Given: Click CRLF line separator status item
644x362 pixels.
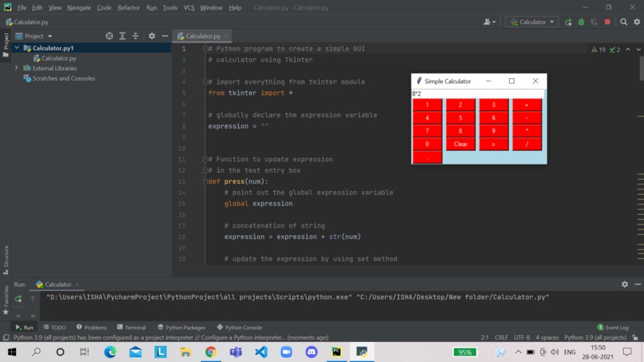Looking at the screenshot, I should [501, 337].
